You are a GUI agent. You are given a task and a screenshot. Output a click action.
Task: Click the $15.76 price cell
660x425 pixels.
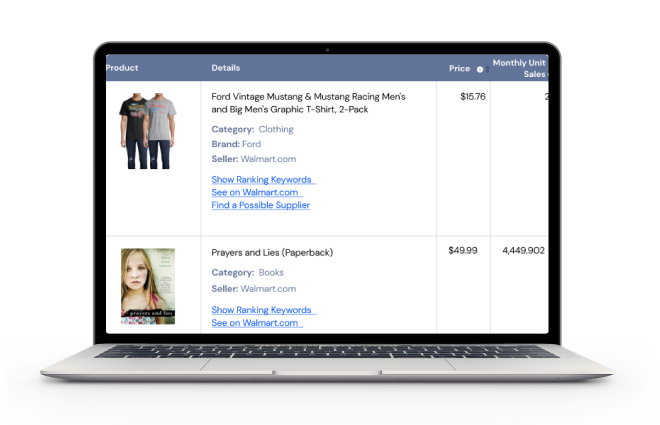pyautogui.click(x=473, y=97)
